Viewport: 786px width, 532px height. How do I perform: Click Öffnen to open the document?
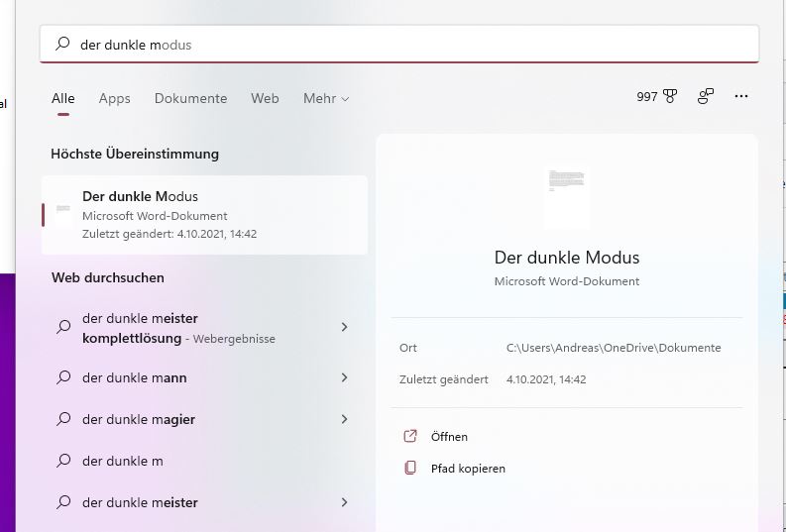click(x=449, y=437)
